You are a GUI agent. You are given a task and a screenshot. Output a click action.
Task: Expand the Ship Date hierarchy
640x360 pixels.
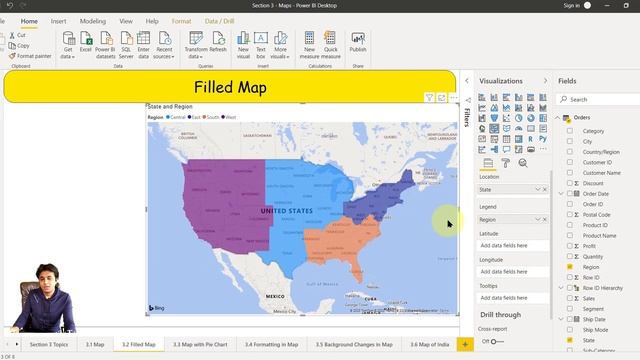click(561, 319)
